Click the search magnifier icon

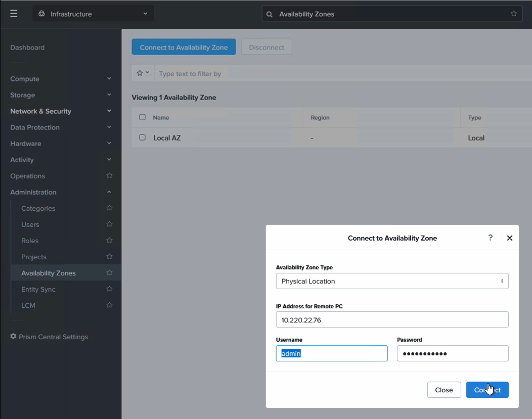[x=270, y=14]
